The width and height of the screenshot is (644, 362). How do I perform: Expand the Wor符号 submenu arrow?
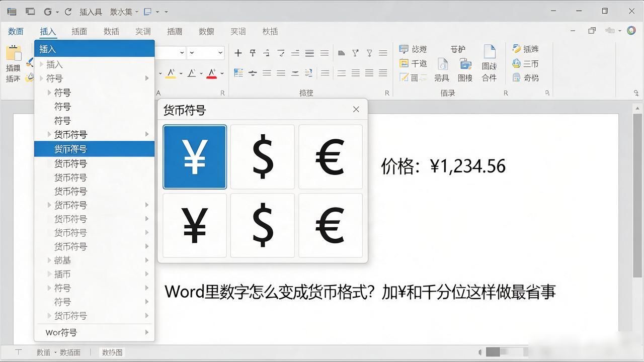(147, 332)
